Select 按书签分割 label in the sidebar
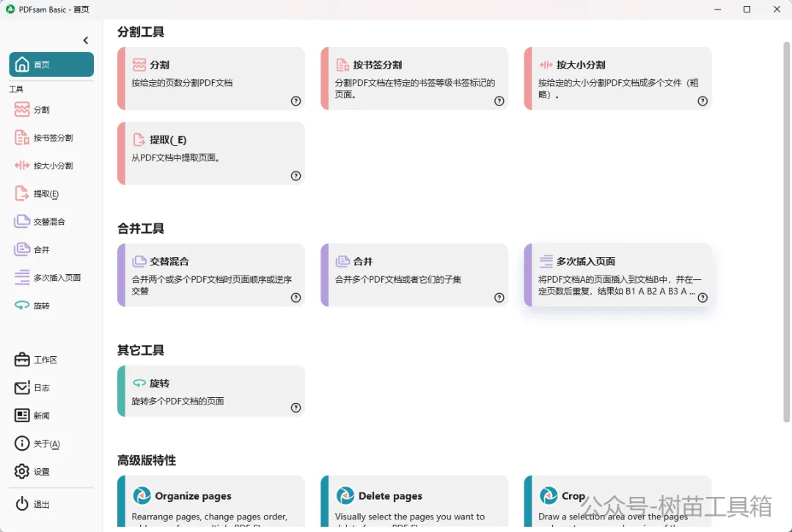 tap(53, 138)
